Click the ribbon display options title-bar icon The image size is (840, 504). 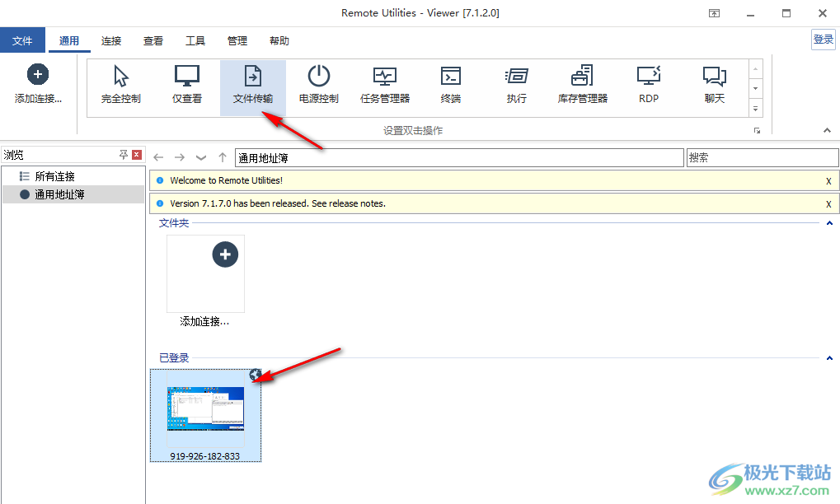(x=714, y=13)
